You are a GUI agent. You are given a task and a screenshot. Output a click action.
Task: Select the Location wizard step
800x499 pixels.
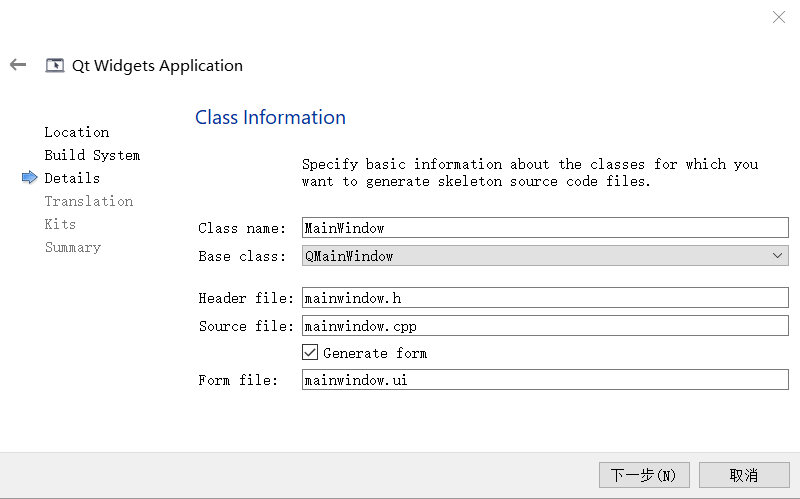pyautogui.click(x=77, y=132)
